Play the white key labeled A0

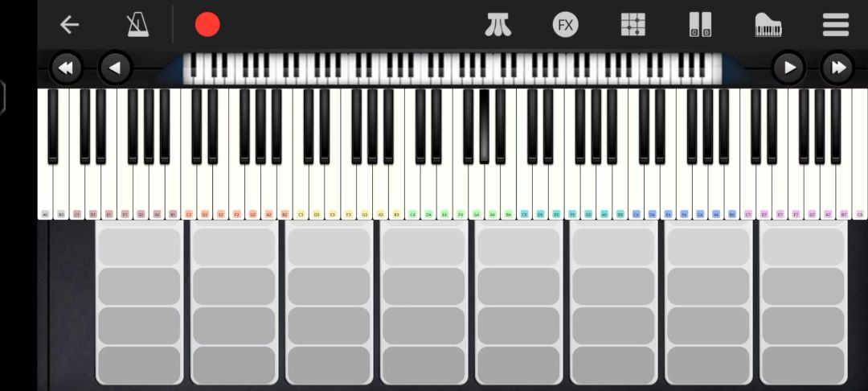click(45, 183)
